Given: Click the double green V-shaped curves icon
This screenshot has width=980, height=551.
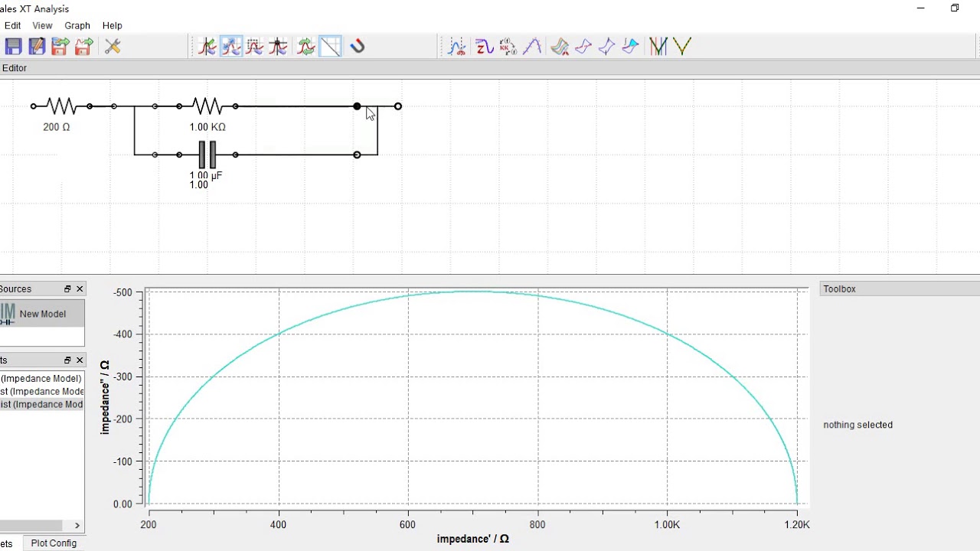Looking at the screenshot, I should 658,47.
